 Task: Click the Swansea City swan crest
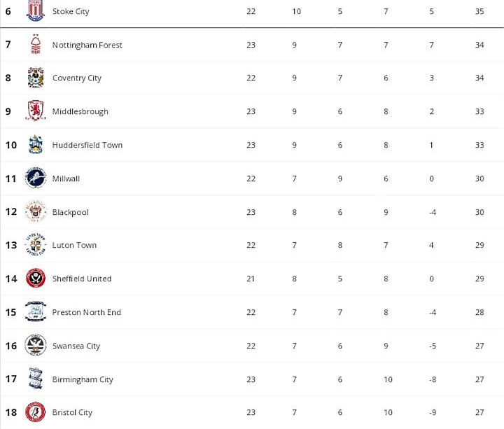click(x=35, y=346)
